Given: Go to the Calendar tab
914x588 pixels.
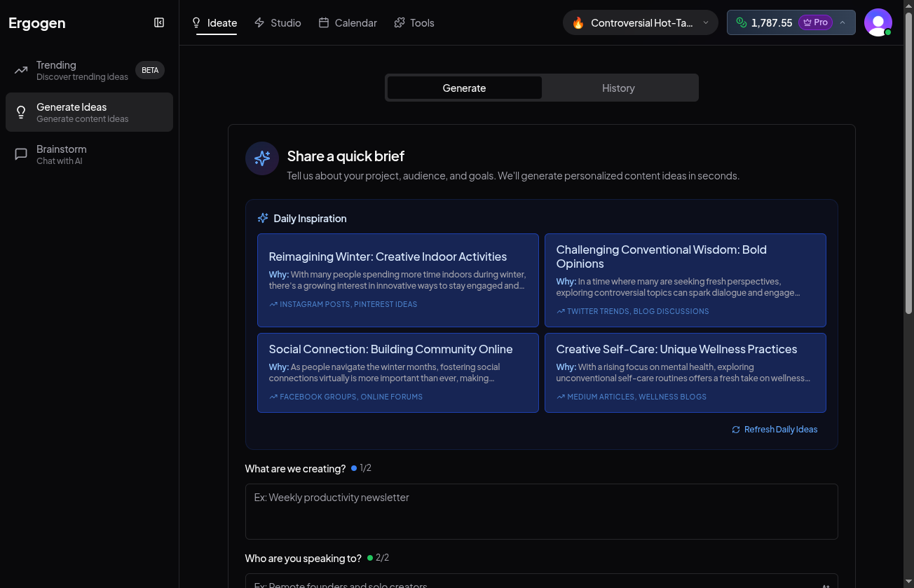Looking at the screenshot, I should click(348, 22).
